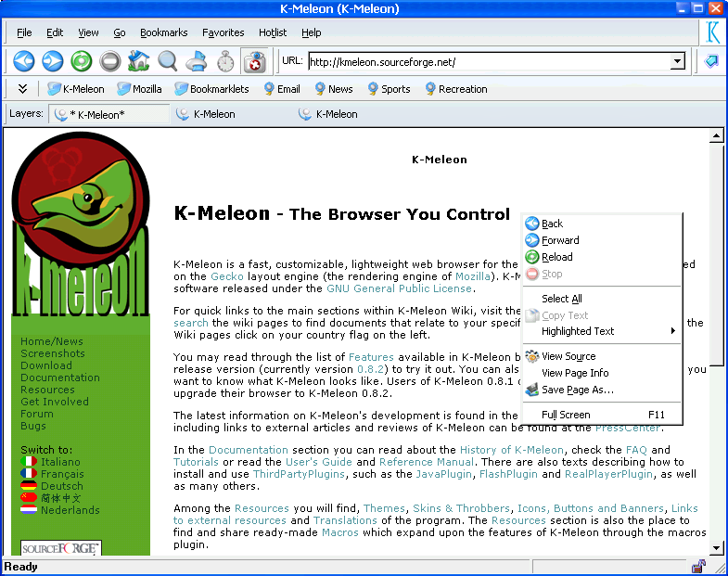Click the Stop loading toolbar icon

(x=110, y=62)
